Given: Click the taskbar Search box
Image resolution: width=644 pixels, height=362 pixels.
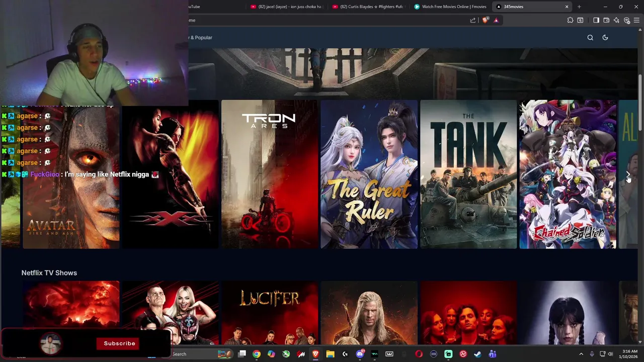Looking at the screenshot, I should coord(201,354).
